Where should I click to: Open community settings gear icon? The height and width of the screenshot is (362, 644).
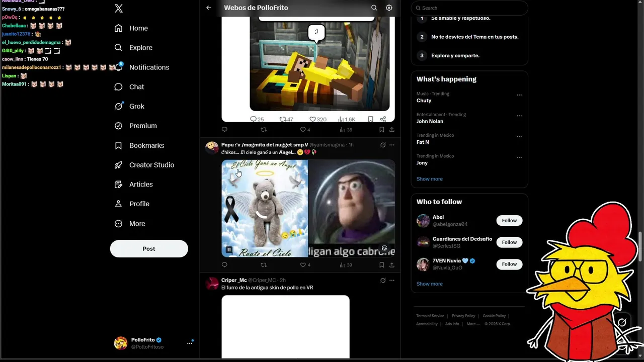click(x=389, y=8)
